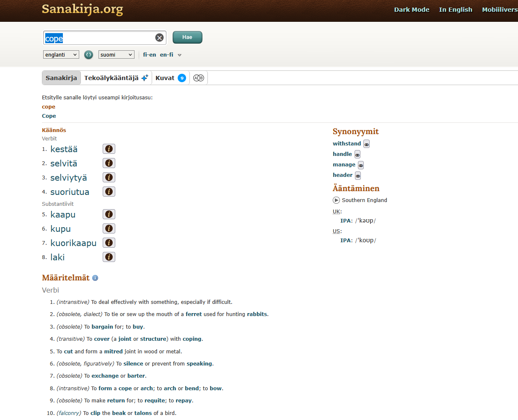Click the Kuvat count badge 9
Image resolution: width=518 pixels, height=420 pixels.
(x=182, y=78)
